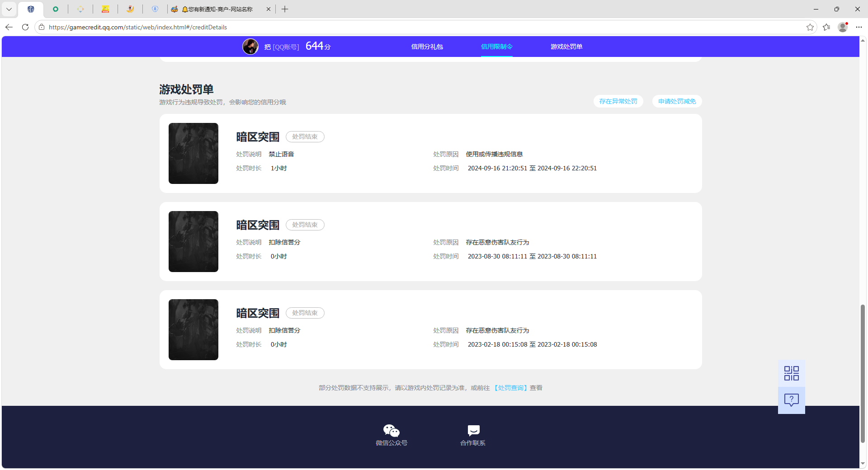The width and height of the screenshot is (868, 470).
Task: Go to the 游戏处罚单 tab
Action: click(x=566, y=47)
